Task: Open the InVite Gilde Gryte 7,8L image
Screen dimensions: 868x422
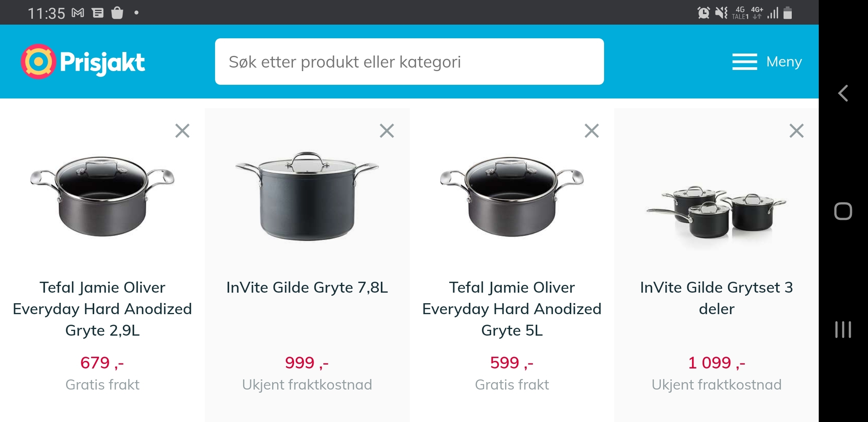Action: tap(307, 196)
